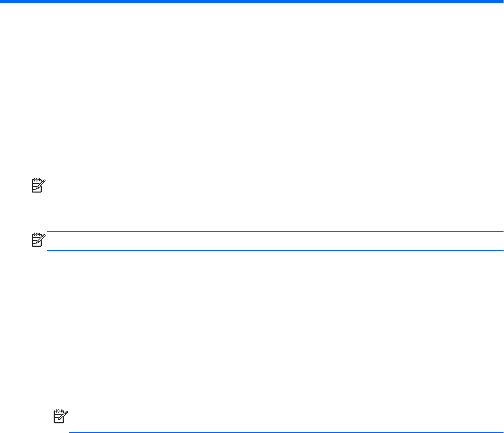Click inside the indented bottom note box

(285, 420)
